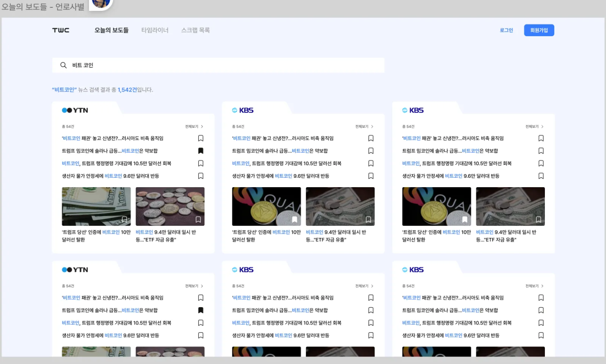Toggle the bookmark on the upper YTN dollar bills thumbnail
Viewport: 606px width, 364px height.
point(124,219)
